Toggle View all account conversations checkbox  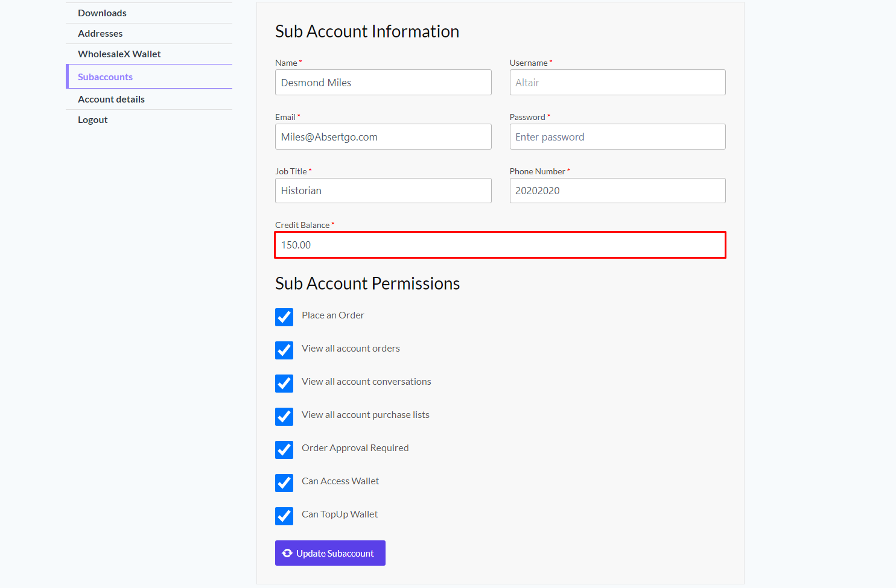click(x=284, y=384)
